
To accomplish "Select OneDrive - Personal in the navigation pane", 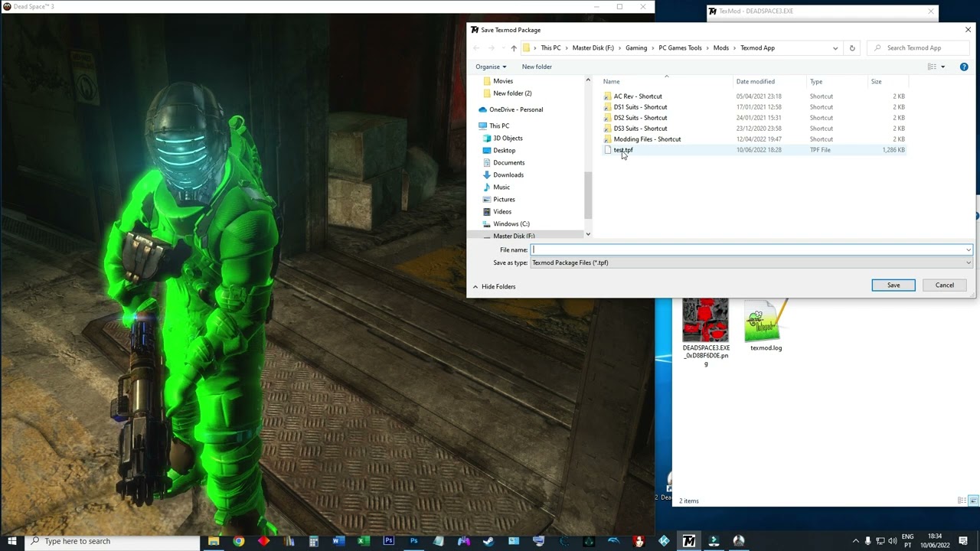I will point(515,109).
